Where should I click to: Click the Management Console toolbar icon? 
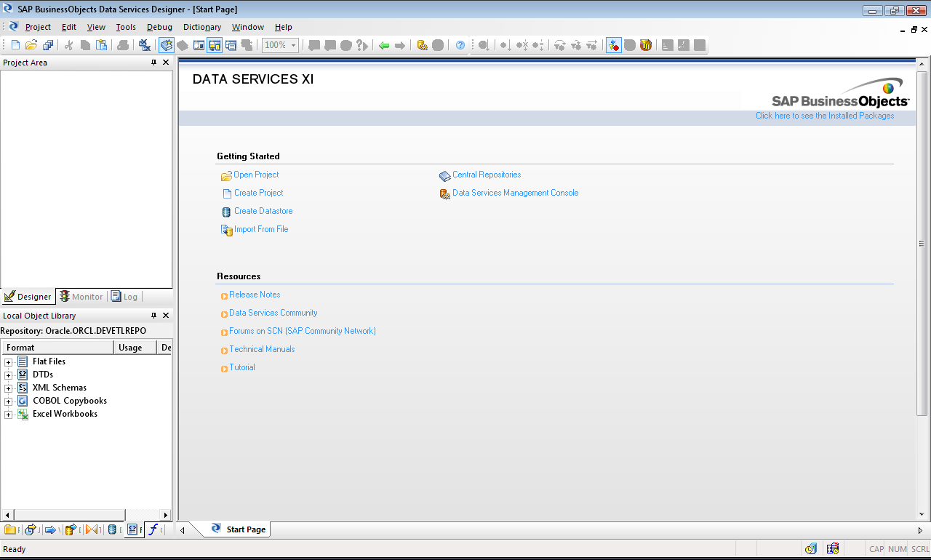(422, 45)
